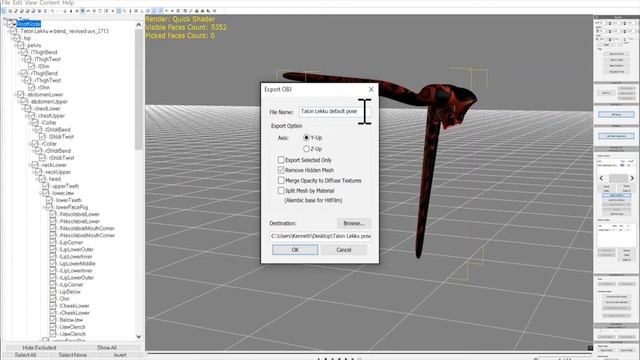The image size is (640, 360).
Task: Toggle the RootNode checkbox
Action: pyautogui.click(x=10, y=24)
